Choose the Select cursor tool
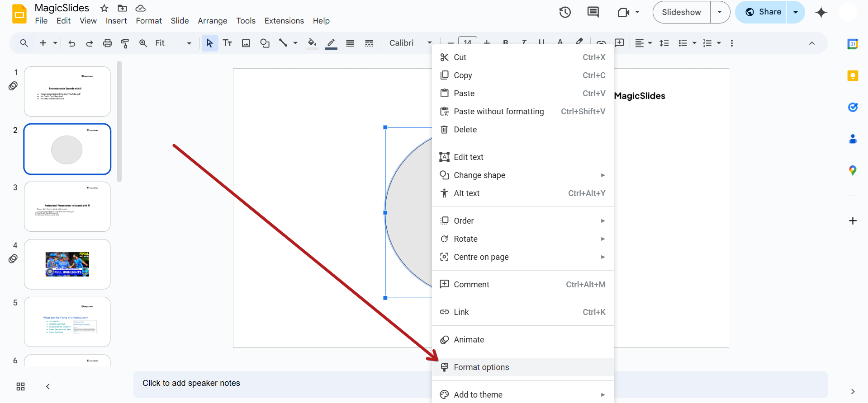 click(209, 43)
